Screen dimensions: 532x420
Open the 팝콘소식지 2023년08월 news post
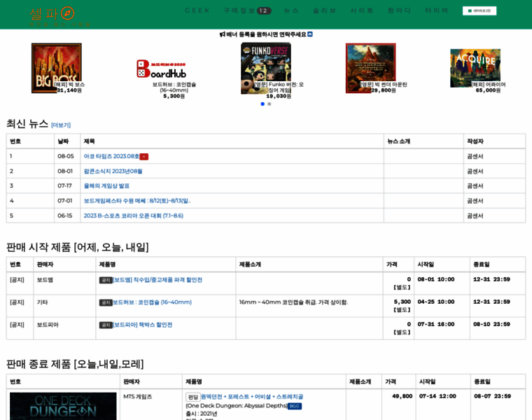pyautogui.click(x=113, y=171)
